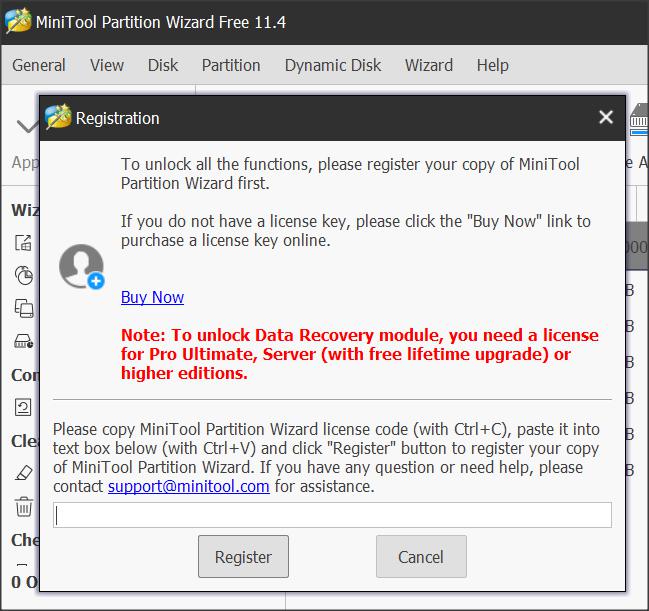Dismiss the dialog with the Cancel button
Viewport: 649px width, 611px height.
(x=420, y=557)
